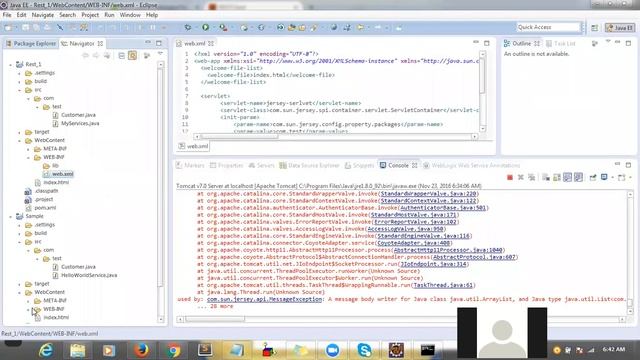Collapse the Sample project node
The width and height of the screenshot is (640, 360).
tap(11, 216)
